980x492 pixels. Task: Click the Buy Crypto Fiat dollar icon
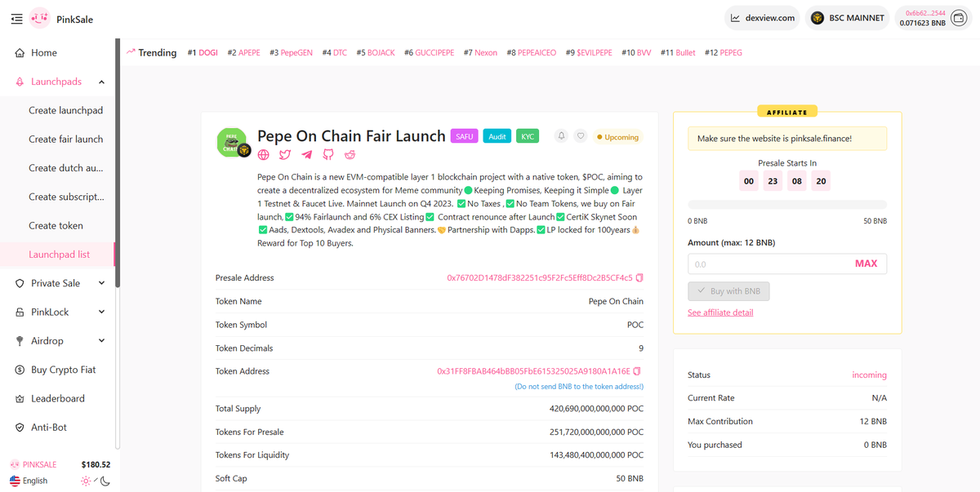tap(20, 370)
